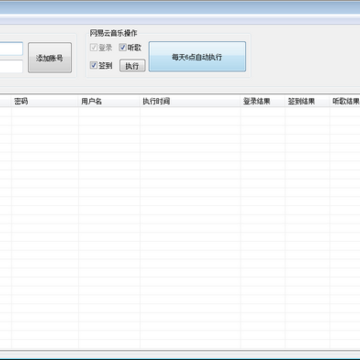Click the 执行 button
This screenshot has height=360, width=360.
(132, 66)
